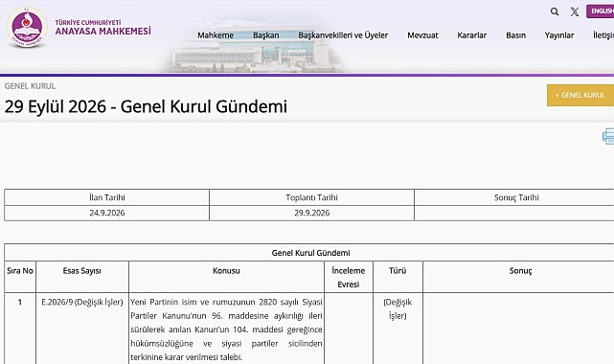
Task: Switch site language with ENGLISH button
Action: pyautogui.click(x=601, y=11)
